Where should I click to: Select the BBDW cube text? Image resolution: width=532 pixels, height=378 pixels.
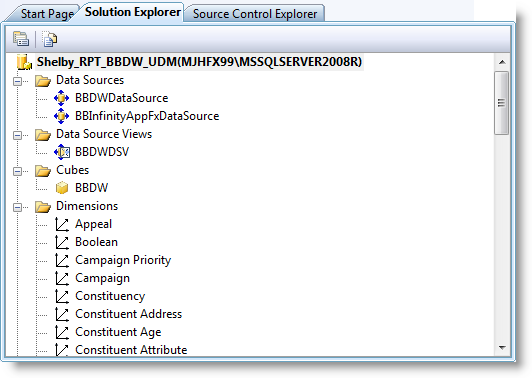tap(91, 188)
